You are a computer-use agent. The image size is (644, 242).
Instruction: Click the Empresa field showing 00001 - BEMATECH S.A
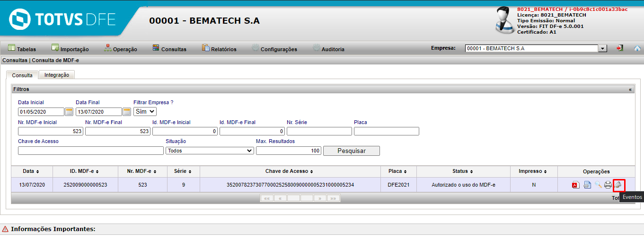pyautogui.click(x=532, y=48)
